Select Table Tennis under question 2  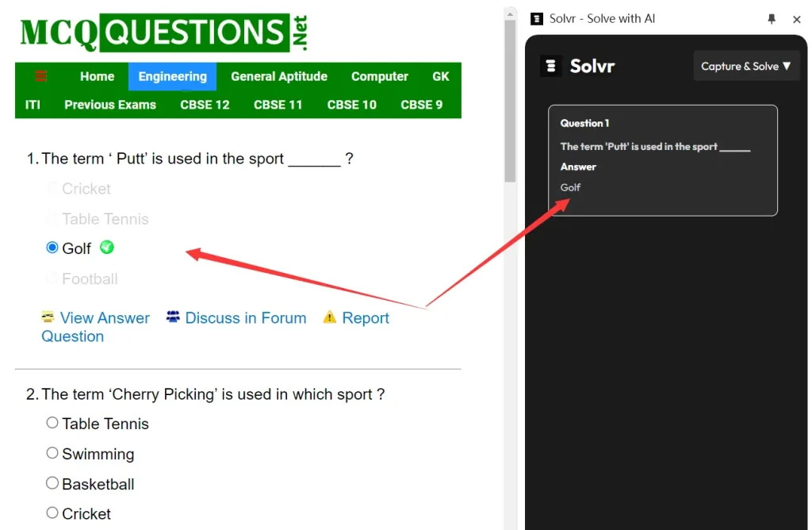tap(52, 423)
